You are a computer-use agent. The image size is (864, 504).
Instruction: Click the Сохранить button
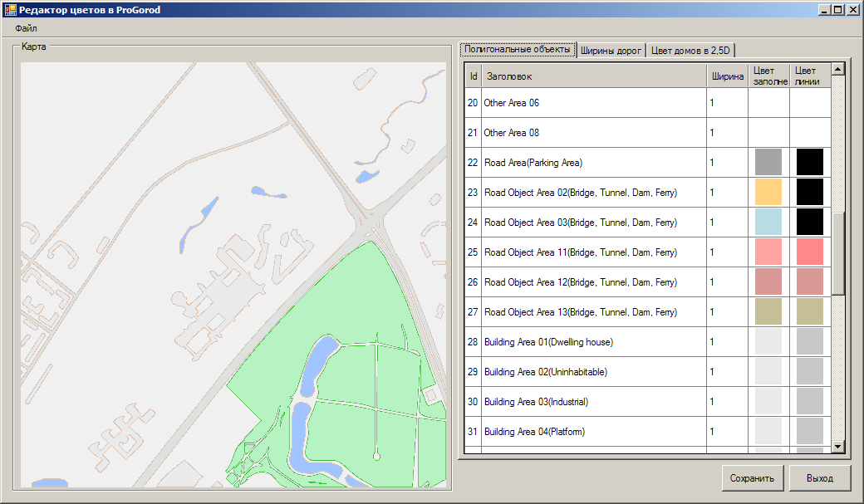tap(752, 478)
